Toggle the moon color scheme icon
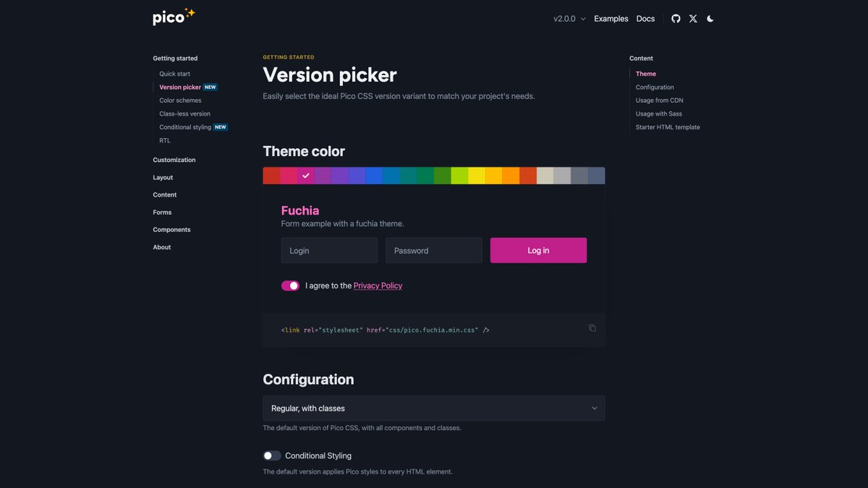 (710, 19)
